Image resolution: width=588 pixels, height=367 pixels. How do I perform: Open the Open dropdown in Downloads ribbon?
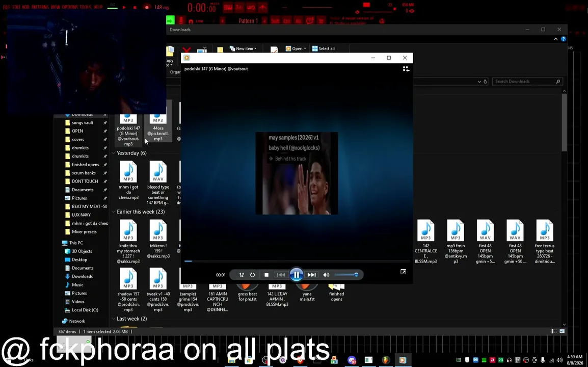(x=296, y=48)
